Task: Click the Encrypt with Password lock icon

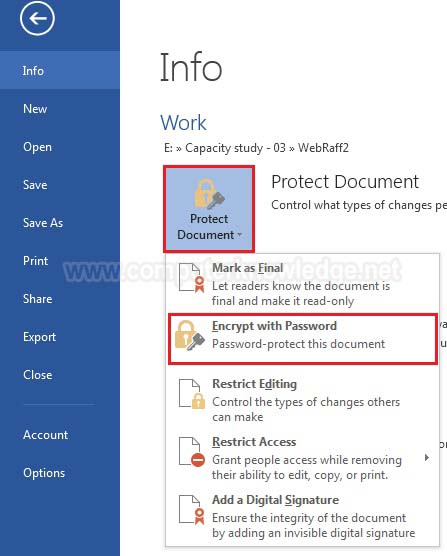Action: tap(190, 335)
